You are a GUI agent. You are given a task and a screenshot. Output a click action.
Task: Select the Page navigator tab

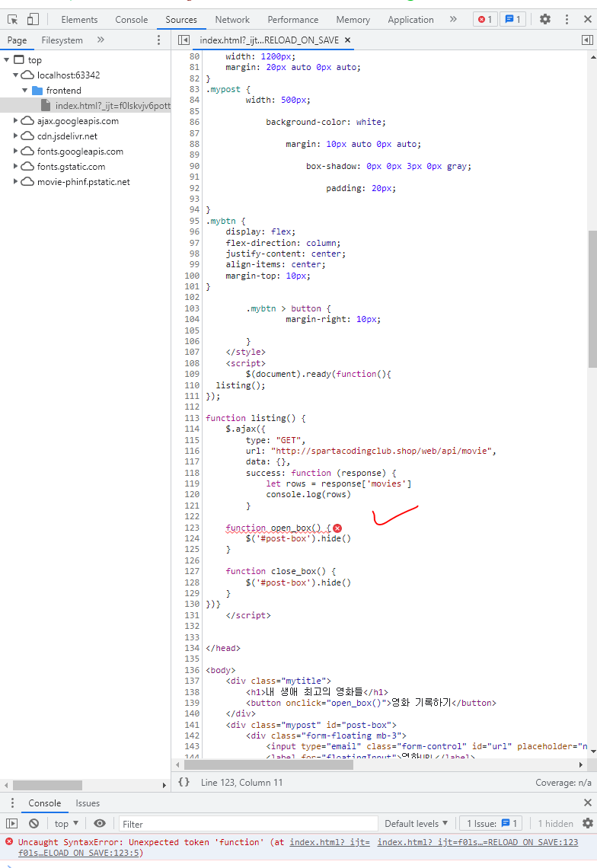[x=18, y=40]
